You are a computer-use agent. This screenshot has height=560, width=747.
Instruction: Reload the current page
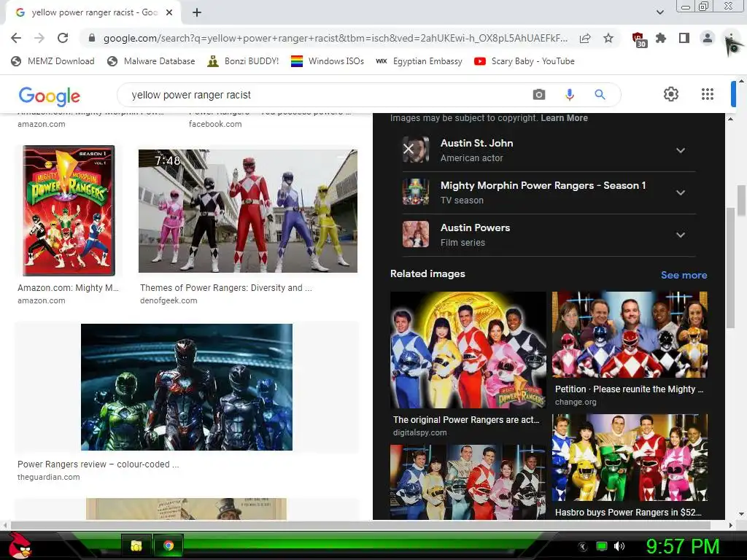tap(63, 38)
